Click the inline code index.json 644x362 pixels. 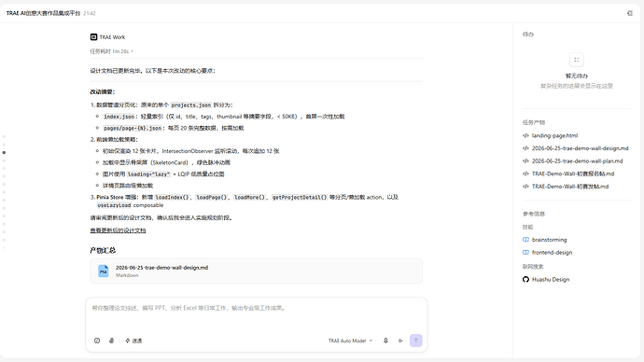click(x=119, y=117)
